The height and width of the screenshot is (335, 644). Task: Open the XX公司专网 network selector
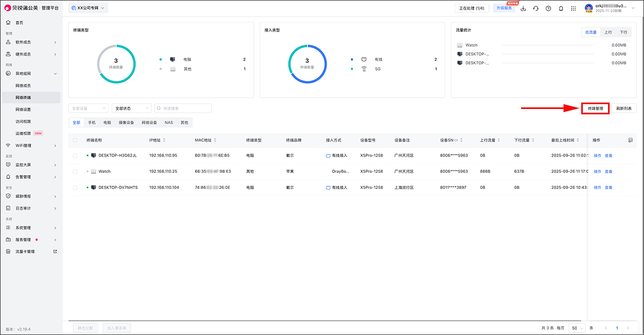click(x=89, y=8)
